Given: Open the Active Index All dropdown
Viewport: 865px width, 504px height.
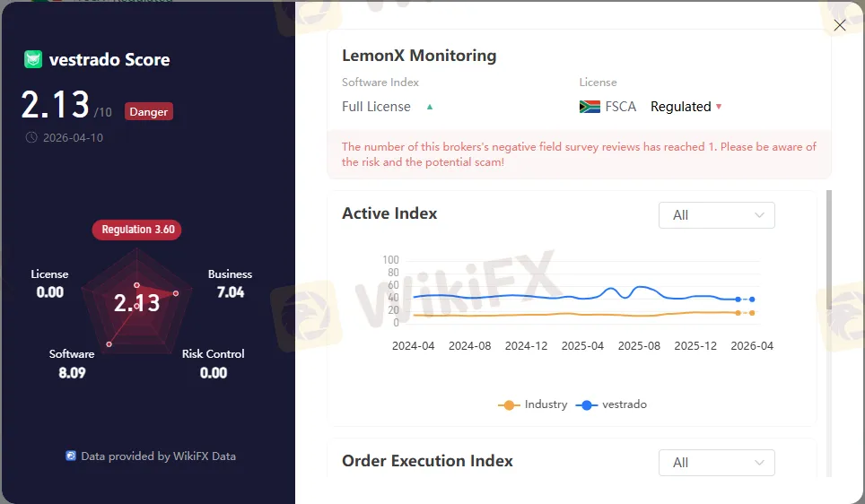Looking at the screenshot, I should point(716,215).
